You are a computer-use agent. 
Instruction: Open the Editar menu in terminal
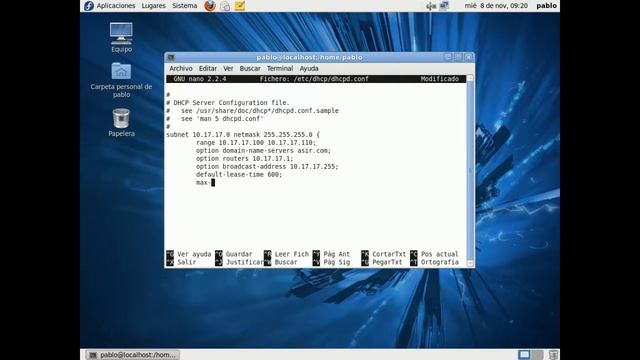(x=208, y=69)
